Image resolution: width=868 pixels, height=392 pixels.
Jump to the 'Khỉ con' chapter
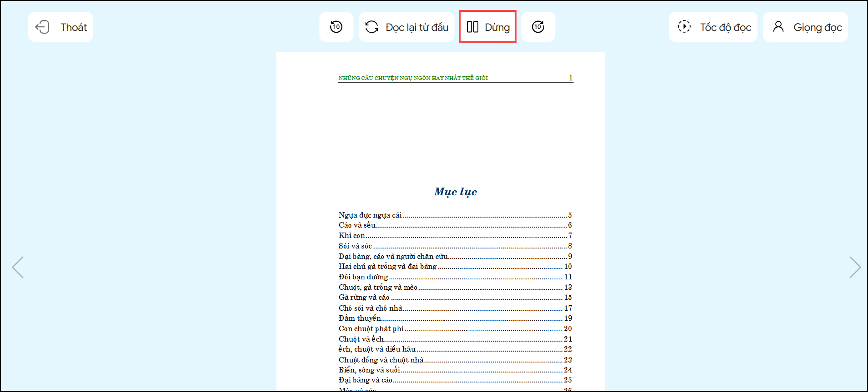pos(352,236)
